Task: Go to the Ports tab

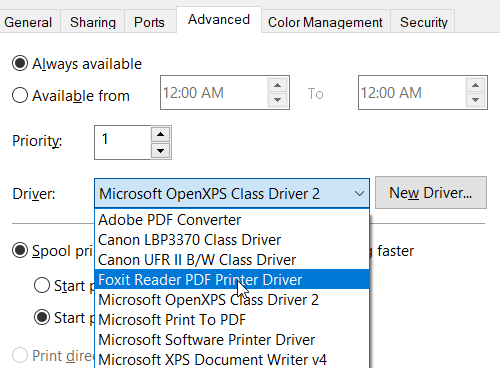Action: pos(149,22)
